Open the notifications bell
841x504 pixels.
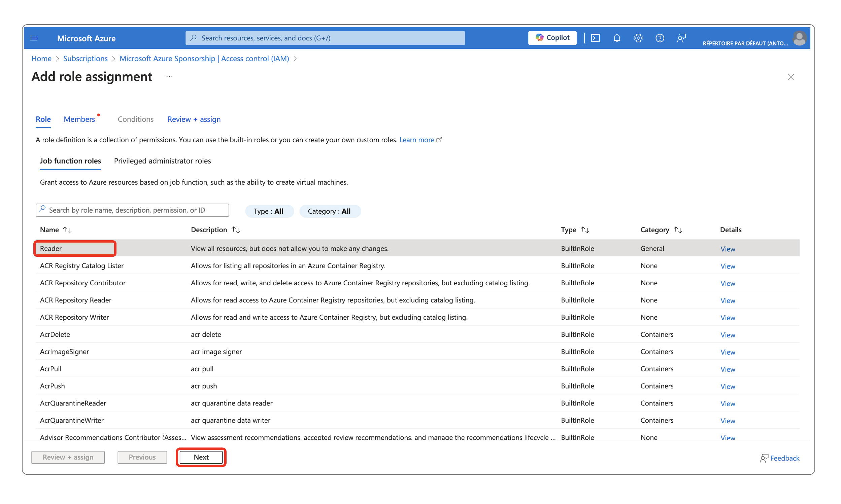(x=616, y=38)
